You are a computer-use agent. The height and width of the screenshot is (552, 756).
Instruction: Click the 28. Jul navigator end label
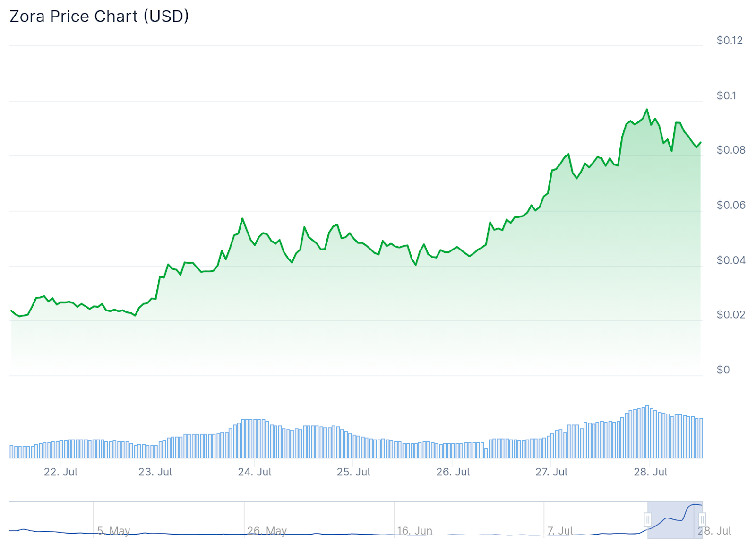tap(714, 531)
